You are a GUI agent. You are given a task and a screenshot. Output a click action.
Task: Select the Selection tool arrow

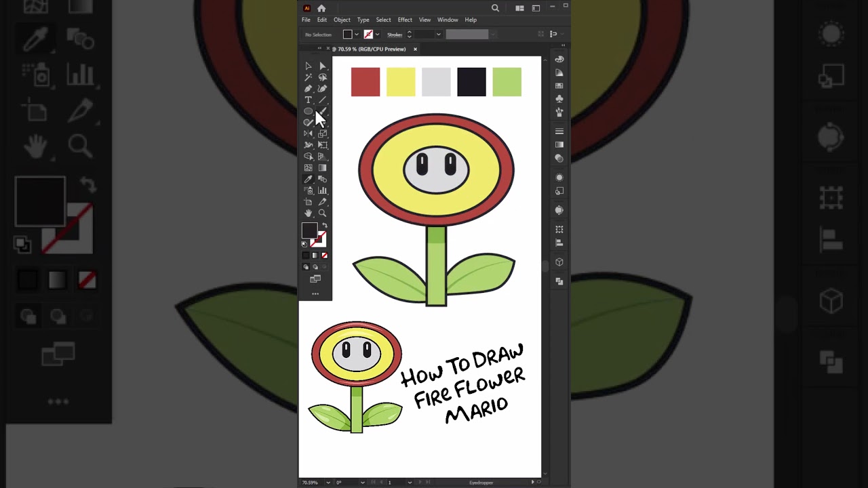pyautogui.click(x=308, y=66)
